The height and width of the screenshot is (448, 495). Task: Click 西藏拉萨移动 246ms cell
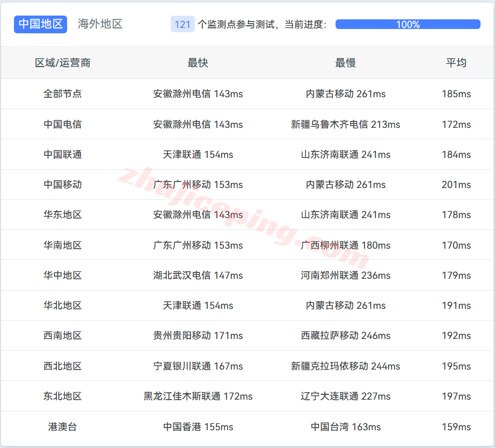345,336
